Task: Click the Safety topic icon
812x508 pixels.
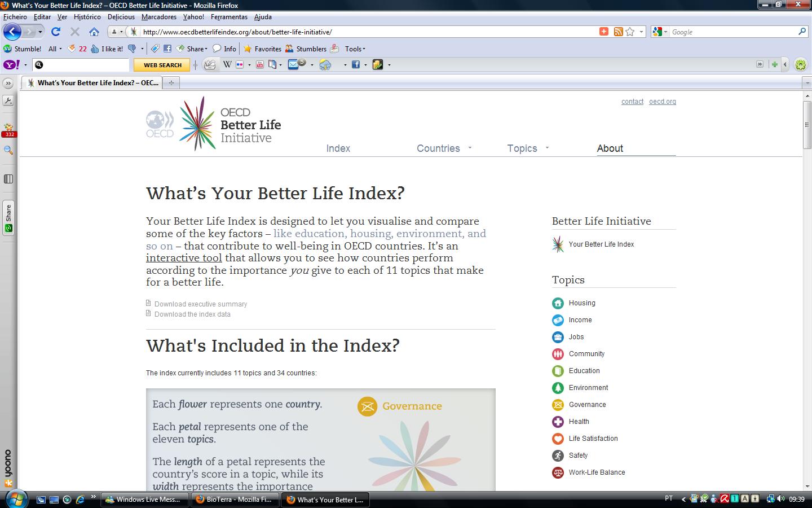Action: (x=558, y=456)
